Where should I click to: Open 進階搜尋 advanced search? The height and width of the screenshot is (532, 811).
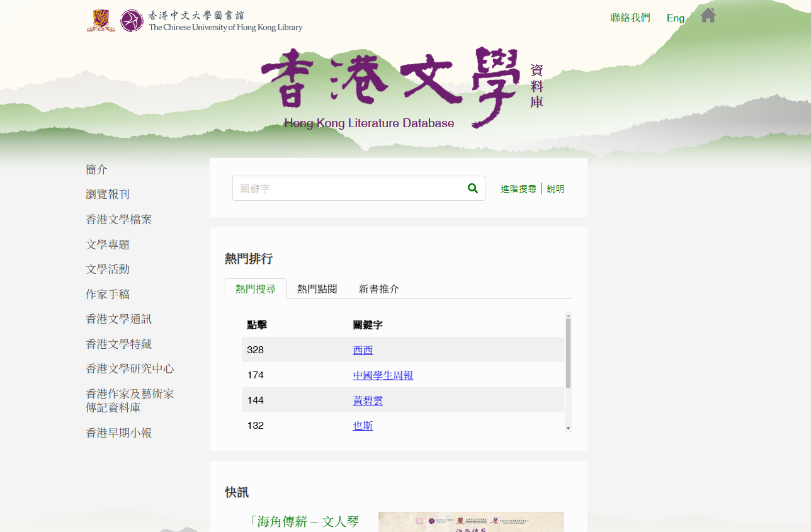[518, 189]
